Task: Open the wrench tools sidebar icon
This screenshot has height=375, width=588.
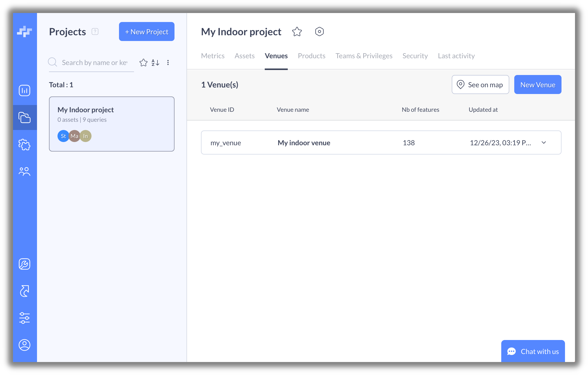Action: click(x=24, y=264)
